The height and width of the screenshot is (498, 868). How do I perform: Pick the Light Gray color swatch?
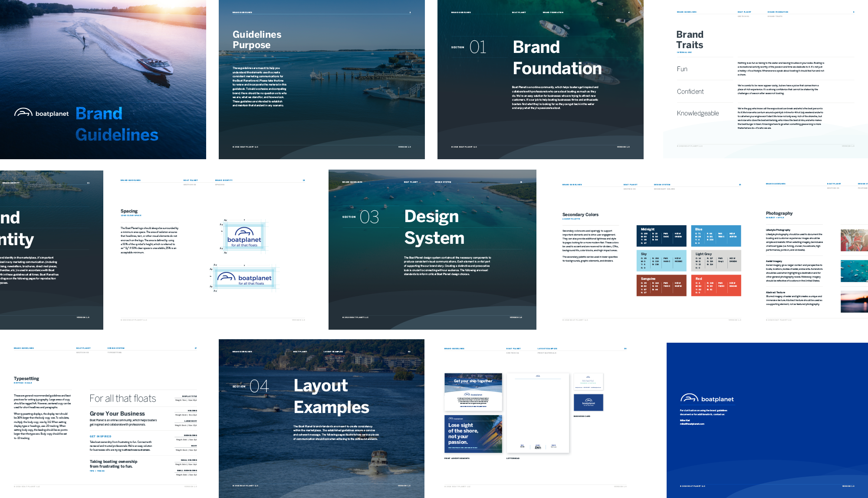pyautogui.click(x=716, y=261)
